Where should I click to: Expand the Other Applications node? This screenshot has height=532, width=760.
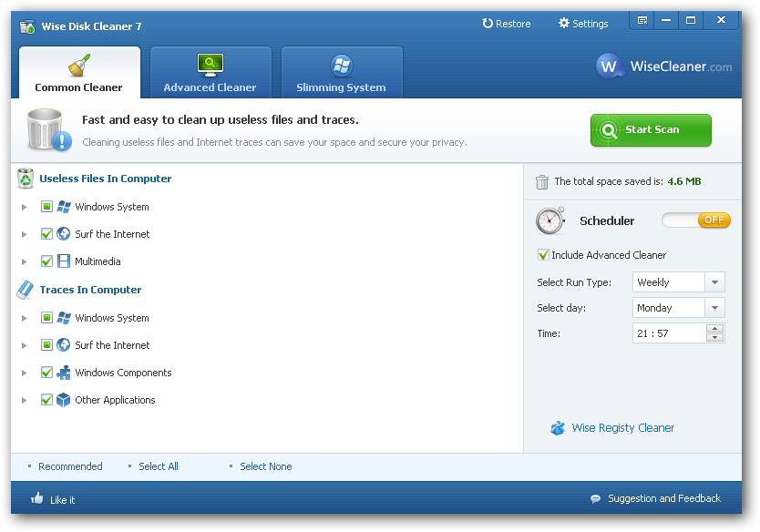pyautogui.click(x=24, y=400)
